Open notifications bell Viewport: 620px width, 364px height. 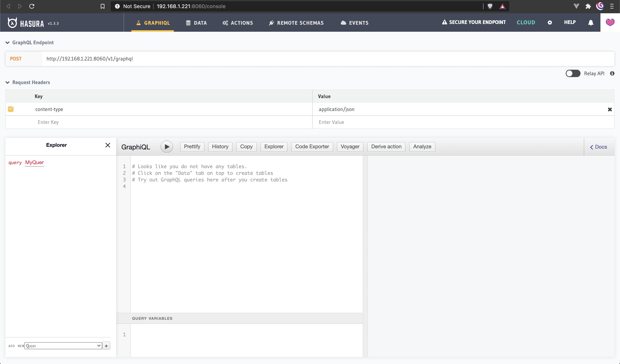tap(591, 22)
